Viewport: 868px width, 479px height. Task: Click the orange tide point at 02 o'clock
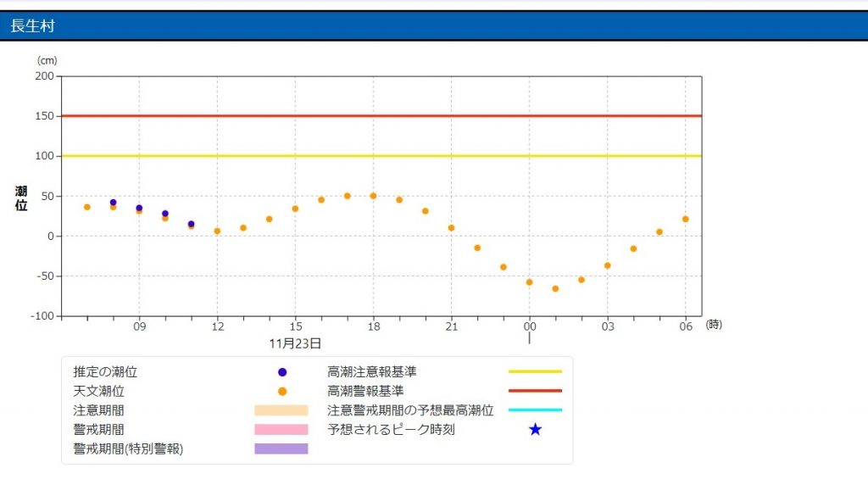tap(581, 281)
